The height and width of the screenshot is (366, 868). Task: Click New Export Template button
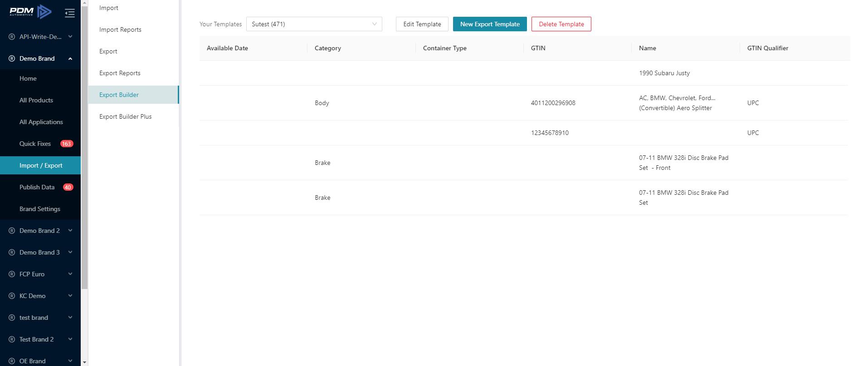490,24
